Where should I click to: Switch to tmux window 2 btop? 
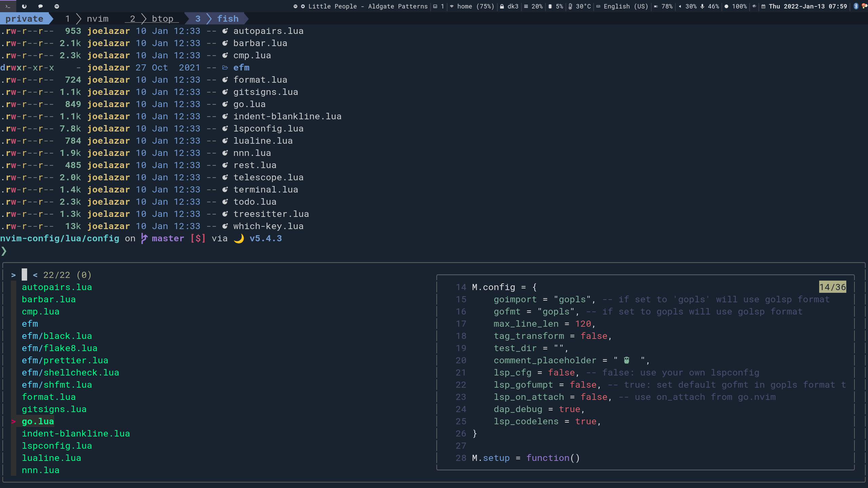pyautogui.click(x=152, y=19)
